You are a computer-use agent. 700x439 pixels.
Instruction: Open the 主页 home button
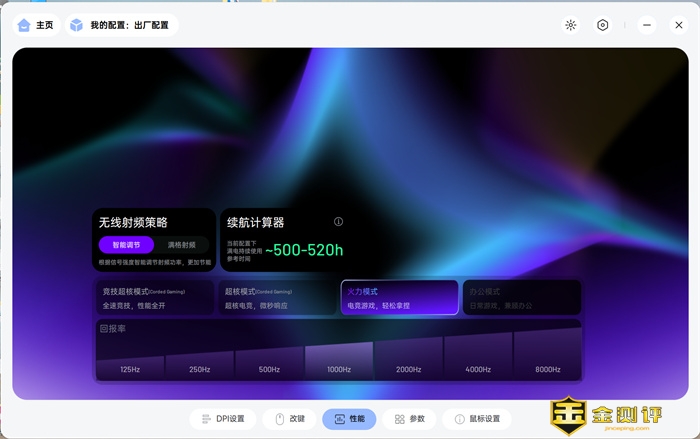tap(36, 25)
